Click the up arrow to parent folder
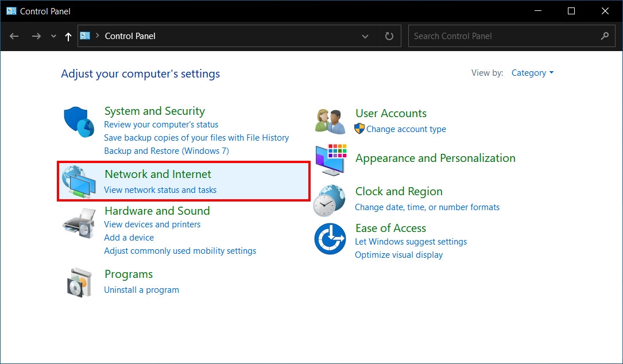Viewport: 623px width, 364px height. click(x=68, y=37)
